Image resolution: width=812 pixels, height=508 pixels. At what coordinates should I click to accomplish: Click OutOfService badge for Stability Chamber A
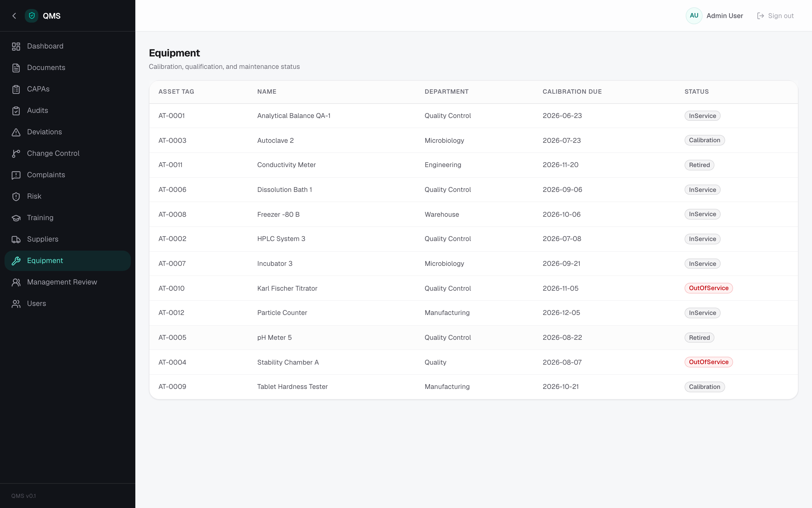pos(708,362)
